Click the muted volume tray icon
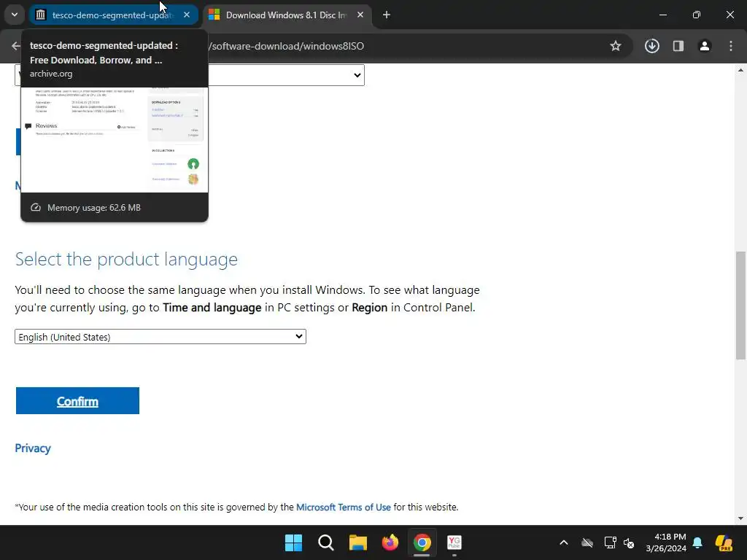This screenshot has height=560, width=747. (629, 542)
